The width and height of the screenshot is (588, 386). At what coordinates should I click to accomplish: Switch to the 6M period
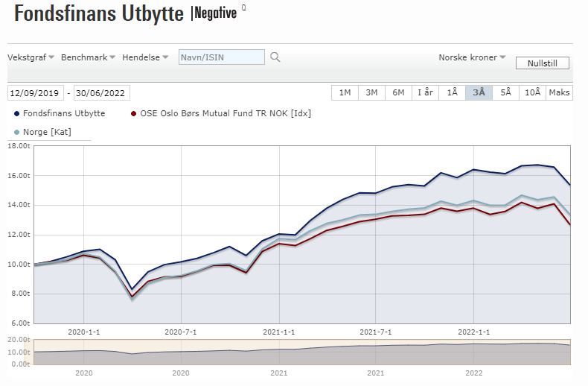tap(398, 92)
